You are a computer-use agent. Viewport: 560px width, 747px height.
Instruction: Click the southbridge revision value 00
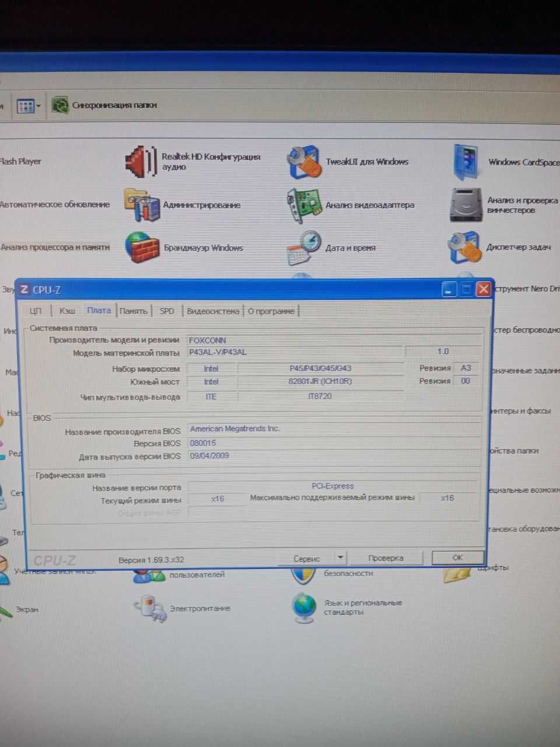(466, 381)
